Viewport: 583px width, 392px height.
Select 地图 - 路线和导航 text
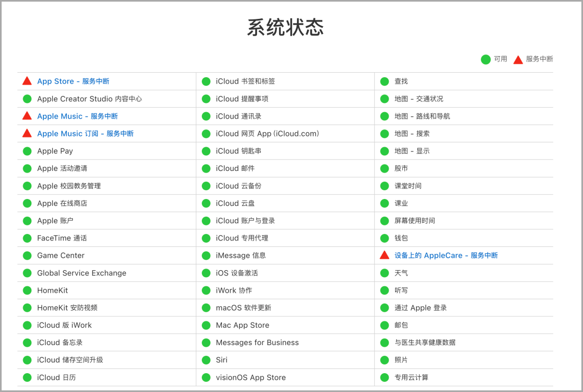(422, 116)
